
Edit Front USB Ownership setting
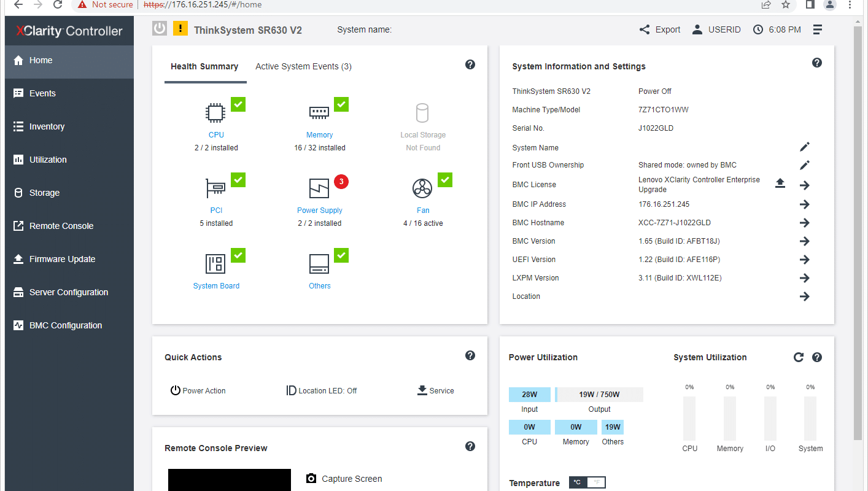pos(805,165)
